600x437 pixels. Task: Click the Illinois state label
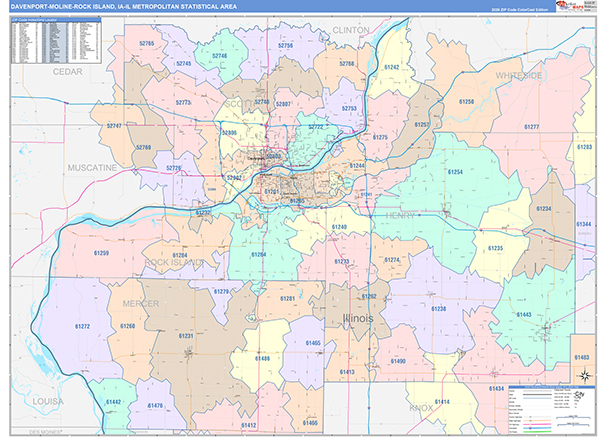tap(358, 318)
